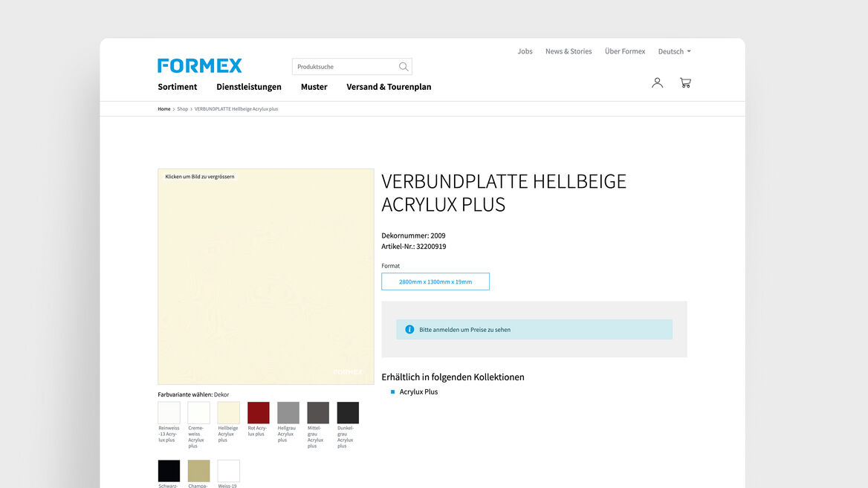This screenshot has width=868, height=488.
Task: Open the Deutsch language dropdown
Action: tap(674, 51)
